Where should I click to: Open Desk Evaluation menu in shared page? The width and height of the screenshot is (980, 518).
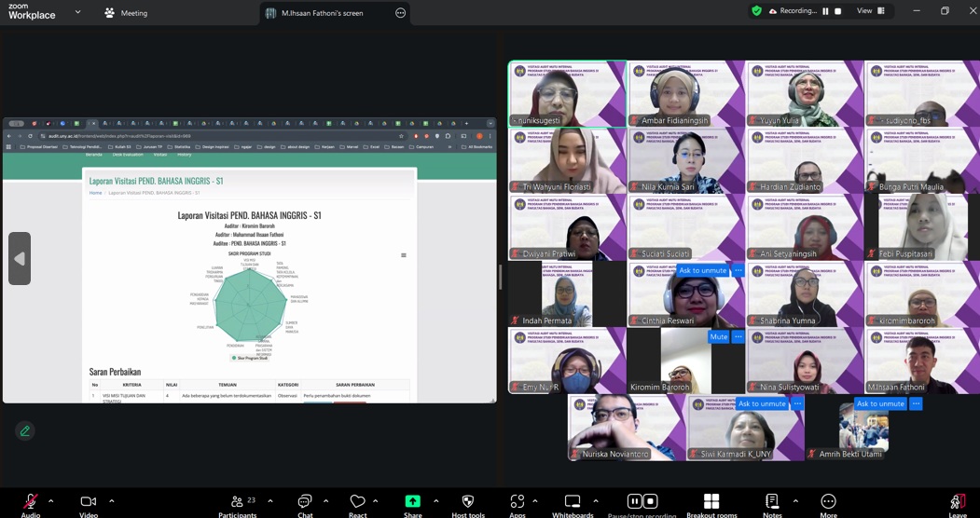click(x=128, y=155)
